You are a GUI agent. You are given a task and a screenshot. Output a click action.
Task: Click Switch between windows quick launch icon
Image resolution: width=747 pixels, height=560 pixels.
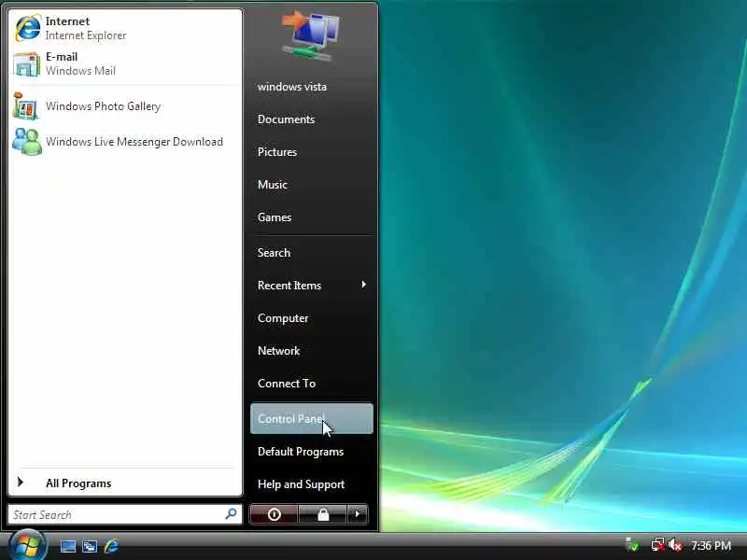[90, 546]
